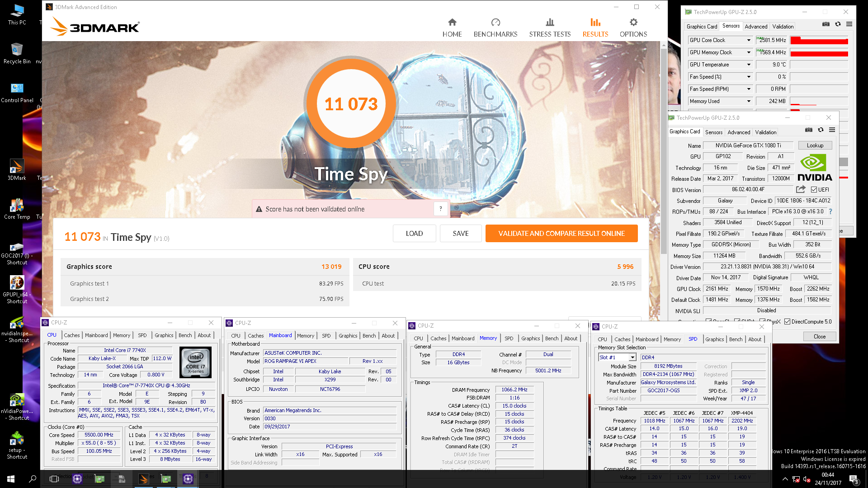Open Graphics tab in CPU-Z Memory Slot Selection window
This screenshot has width=868, height=488.
(x=714, y=339)
